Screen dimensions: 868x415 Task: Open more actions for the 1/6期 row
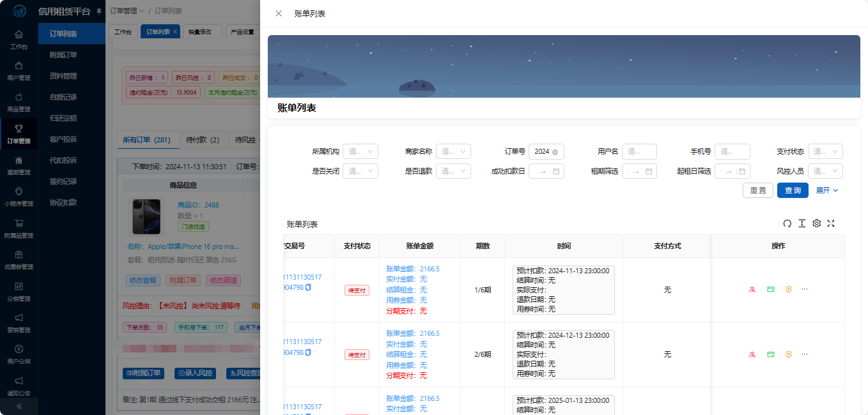point(805,289)
